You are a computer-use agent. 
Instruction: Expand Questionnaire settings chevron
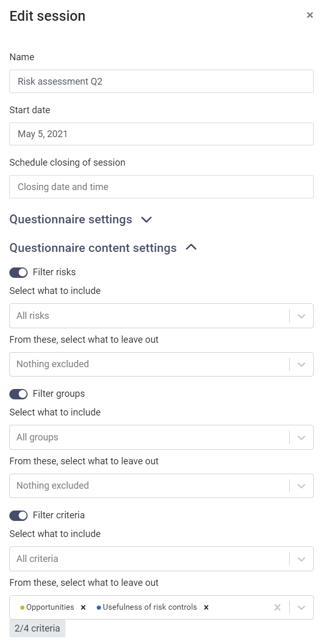147,220
